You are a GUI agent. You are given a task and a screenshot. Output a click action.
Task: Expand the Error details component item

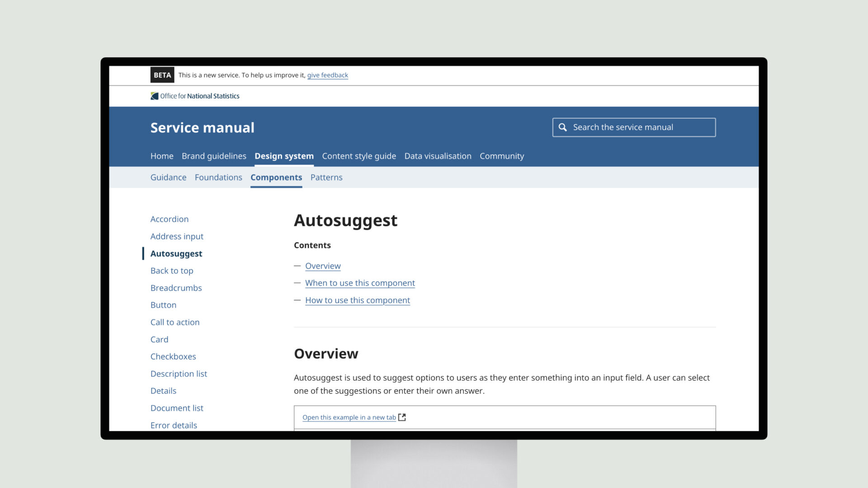point(174,425)
